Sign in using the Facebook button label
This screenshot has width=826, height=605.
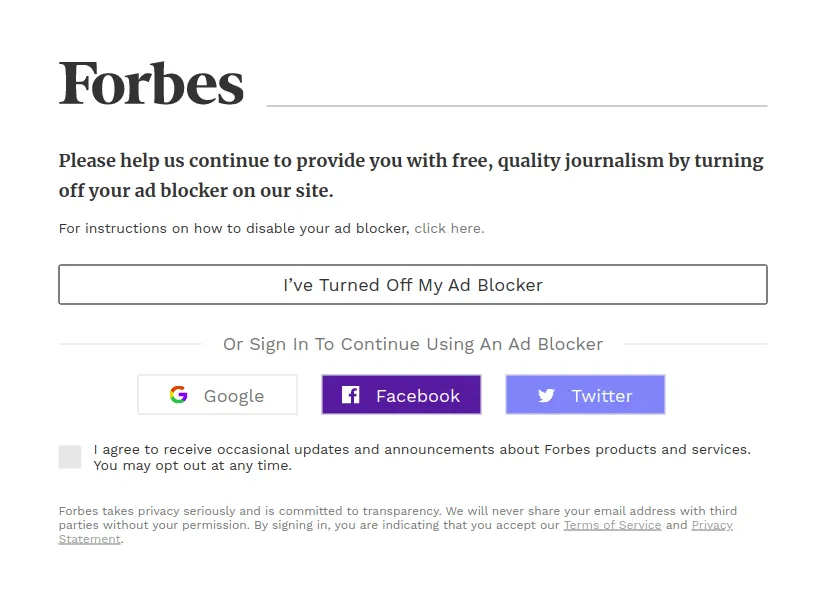[x=418, y=396]
